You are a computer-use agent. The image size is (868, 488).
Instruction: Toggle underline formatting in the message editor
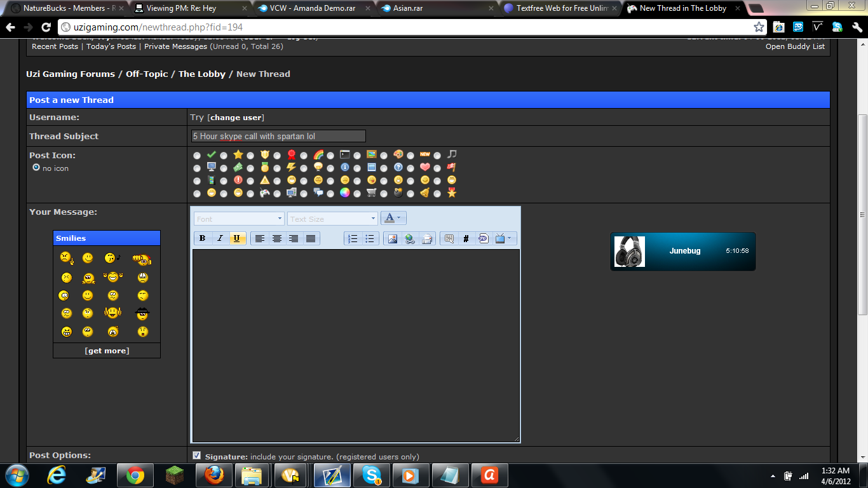238,239
